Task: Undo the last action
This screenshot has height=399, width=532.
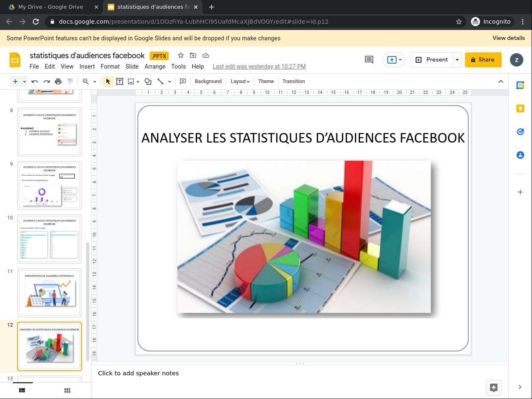Action: [x=35, y=81]
